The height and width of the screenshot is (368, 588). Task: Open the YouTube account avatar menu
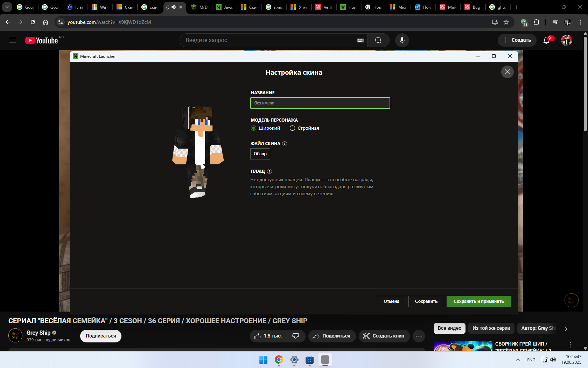click(567, 40)
